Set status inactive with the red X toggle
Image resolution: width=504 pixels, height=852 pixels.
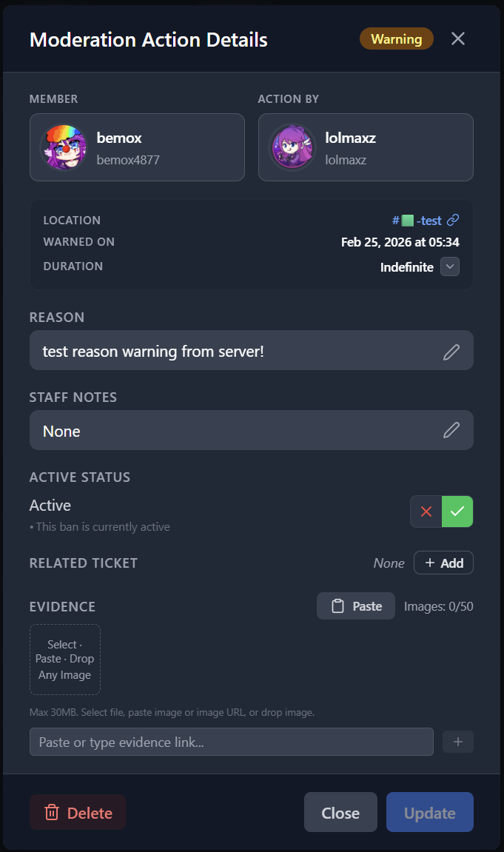click(426, 511)
